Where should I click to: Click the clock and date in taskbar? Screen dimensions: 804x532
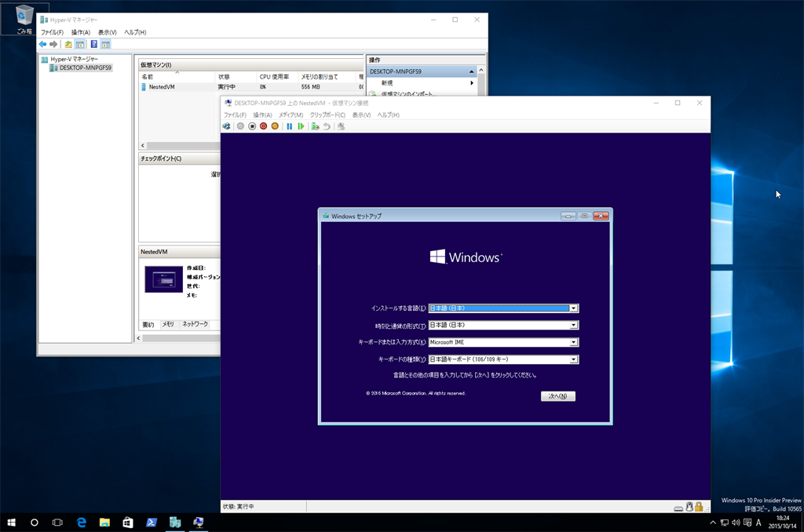coord(783,523)
